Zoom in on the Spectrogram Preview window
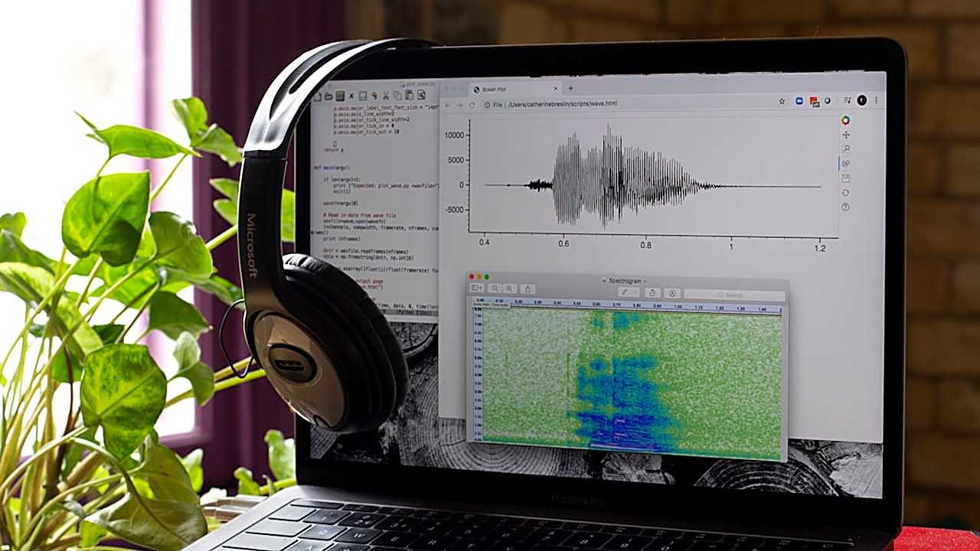This screenshot has height=551, width=980. pyautogui.click(x=509, y=289)
